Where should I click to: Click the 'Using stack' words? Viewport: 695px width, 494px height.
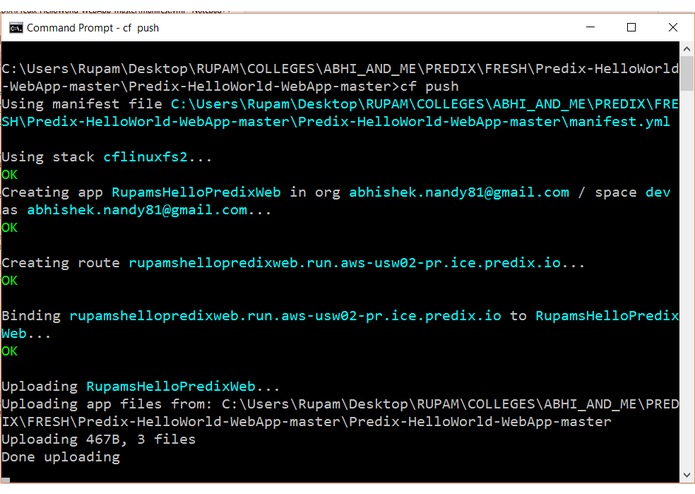[x=48, y=157]
